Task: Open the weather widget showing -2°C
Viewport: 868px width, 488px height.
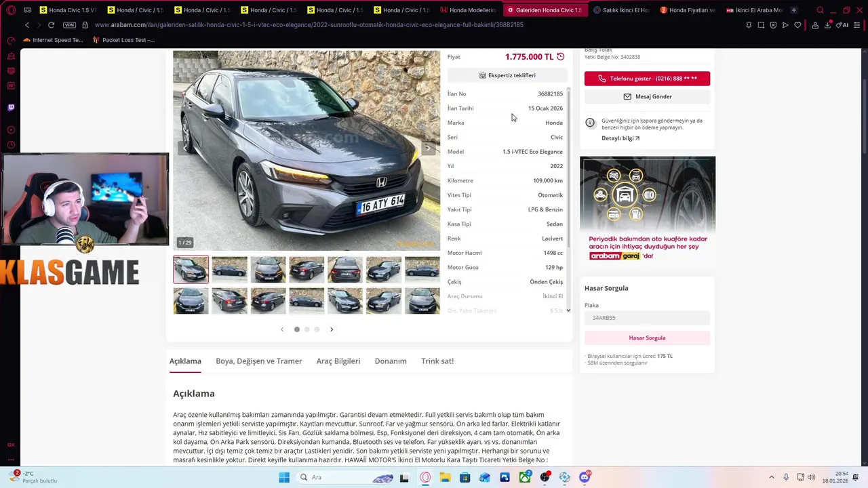Action: click(x=34, y=477)
